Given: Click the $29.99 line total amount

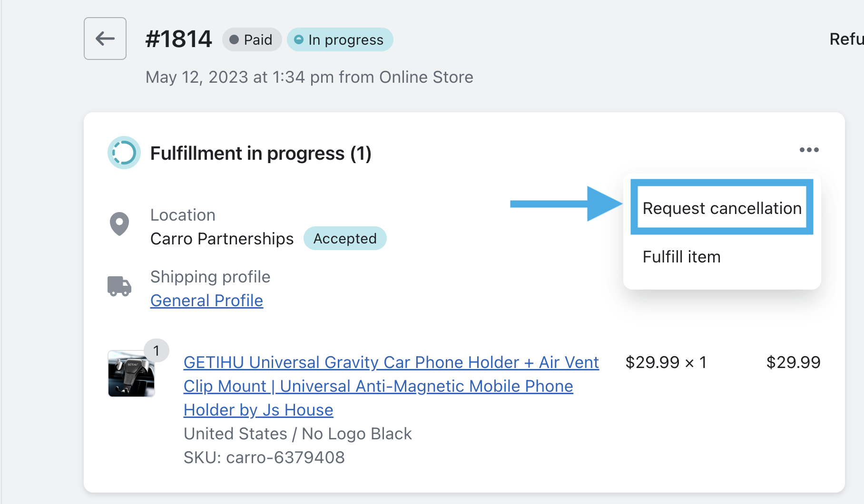Looking at the screenshot, I should [x=793, y=362].
